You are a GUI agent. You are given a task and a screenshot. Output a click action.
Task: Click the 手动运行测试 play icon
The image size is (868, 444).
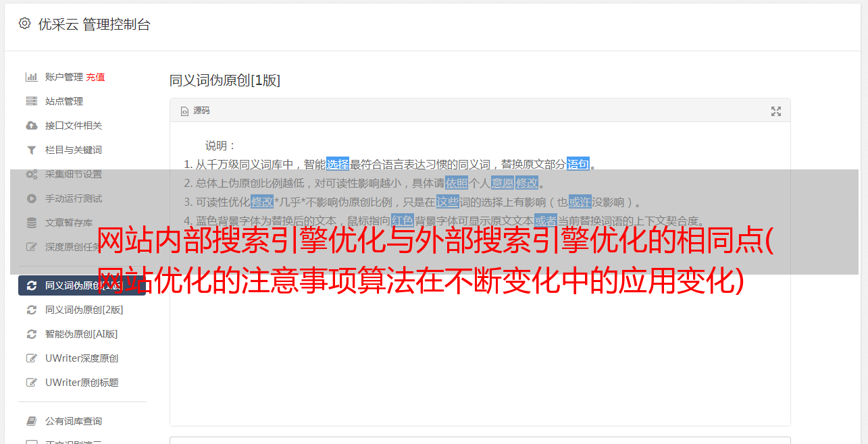pyautogui.click(x=31, y=198)
